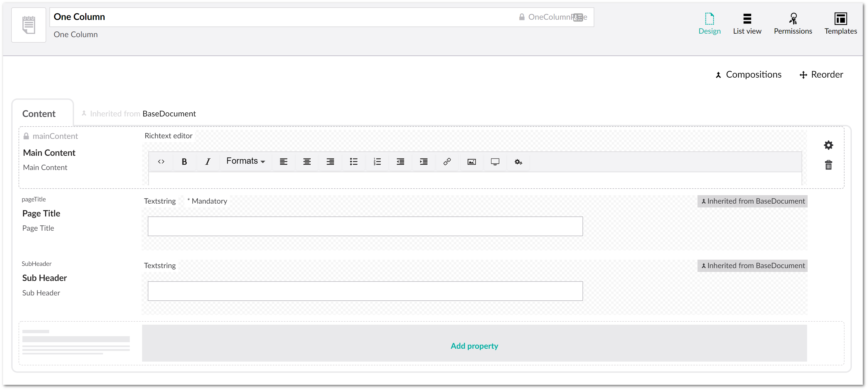The width and height of the screenshot is (868, 390).
Task: Click the italic formatting icon
Action: tap(208, 162)
